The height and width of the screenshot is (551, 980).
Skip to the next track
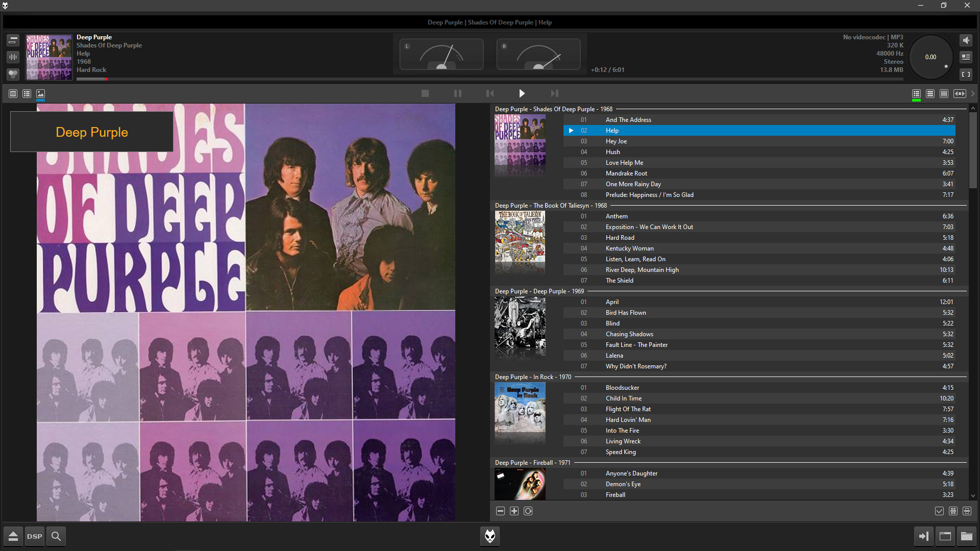(x=554, y=93)
